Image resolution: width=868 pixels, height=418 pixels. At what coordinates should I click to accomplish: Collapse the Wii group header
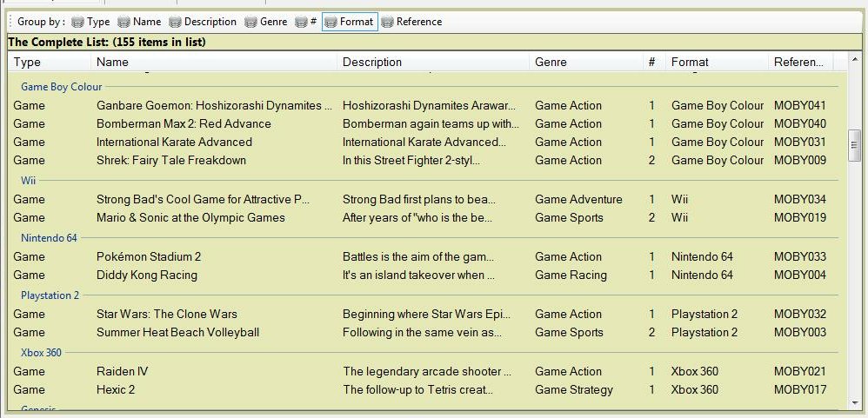[29, 181]
